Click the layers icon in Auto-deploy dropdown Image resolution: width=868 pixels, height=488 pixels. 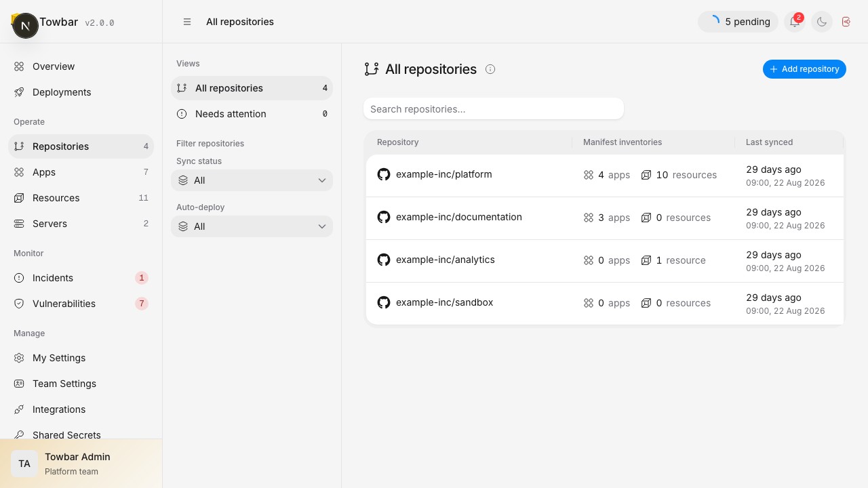tap(183, 226)
